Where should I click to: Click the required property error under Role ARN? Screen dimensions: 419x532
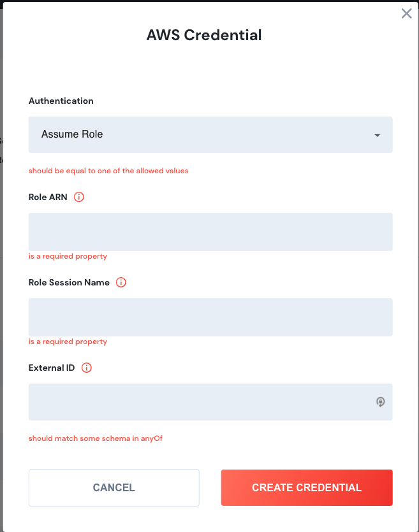(x=68, y=256)
